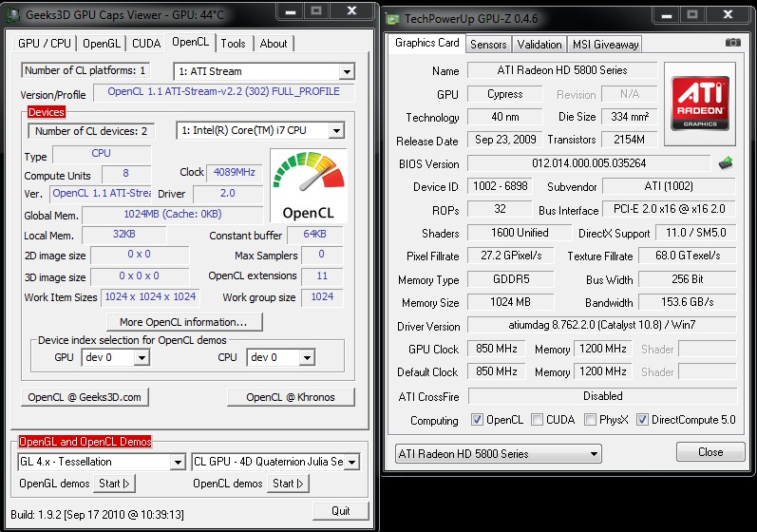Screen dimensions: 757x532
Task: Click the ATI CrossFire Disabled field
Action: click(602, 396)
